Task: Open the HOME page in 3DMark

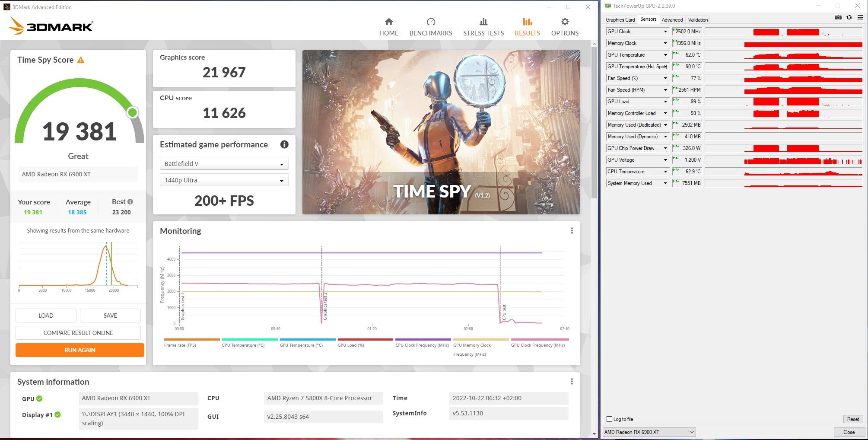Action: pyautogui.click(x=388, y=27)
